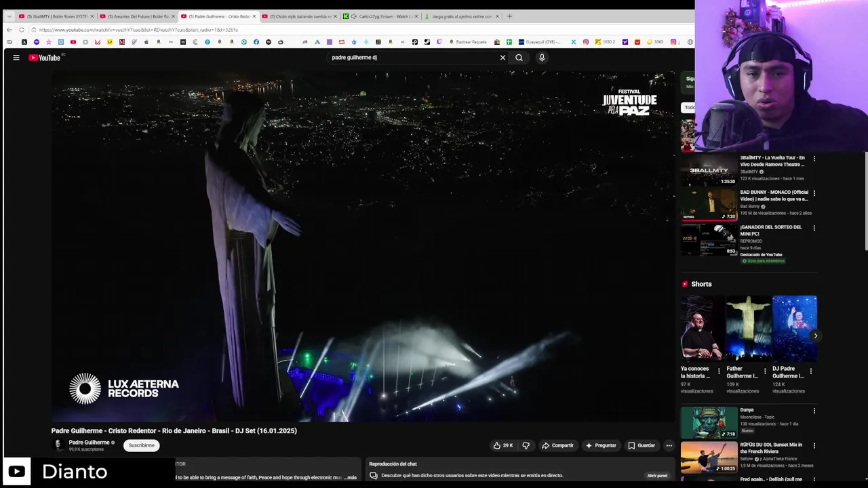
Task: Open the YouTube hamburger guide menu
Action: [16, 58]
